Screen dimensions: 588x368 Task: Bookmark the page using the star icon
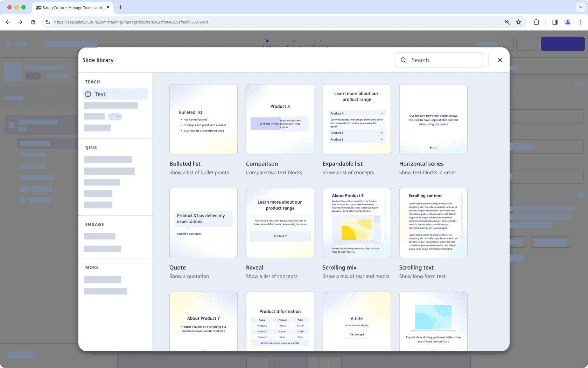click(x=518, y=22)
